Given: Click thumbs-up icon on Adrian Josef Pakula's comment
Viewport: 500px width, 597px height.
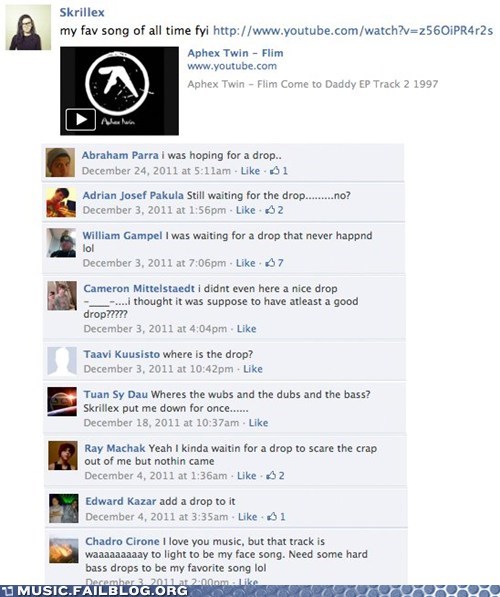Looking at the screenshot, I should pos(270,210).
